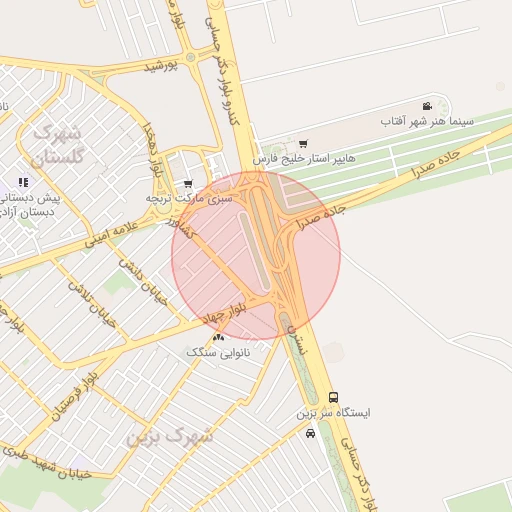Select the خیابان تلاش street label
Image resolution: width=512 pixels, height=512 pixels.
point(92,305)
